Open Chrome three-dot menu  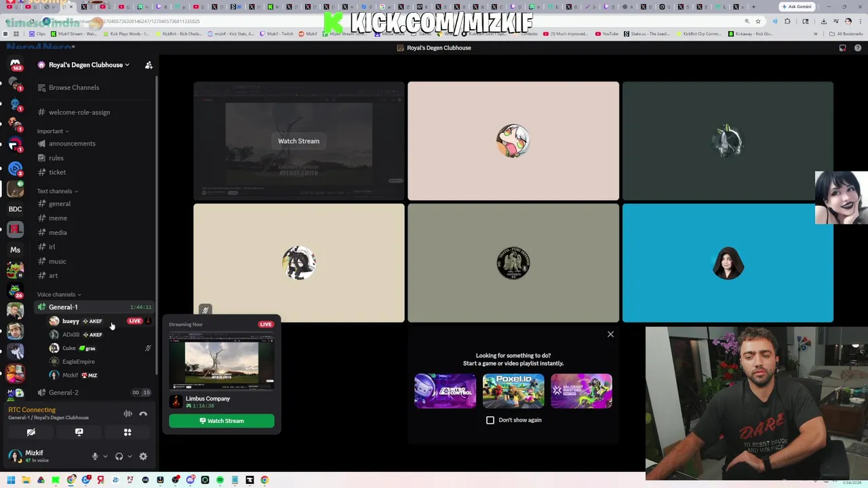[x=860, y=21]
